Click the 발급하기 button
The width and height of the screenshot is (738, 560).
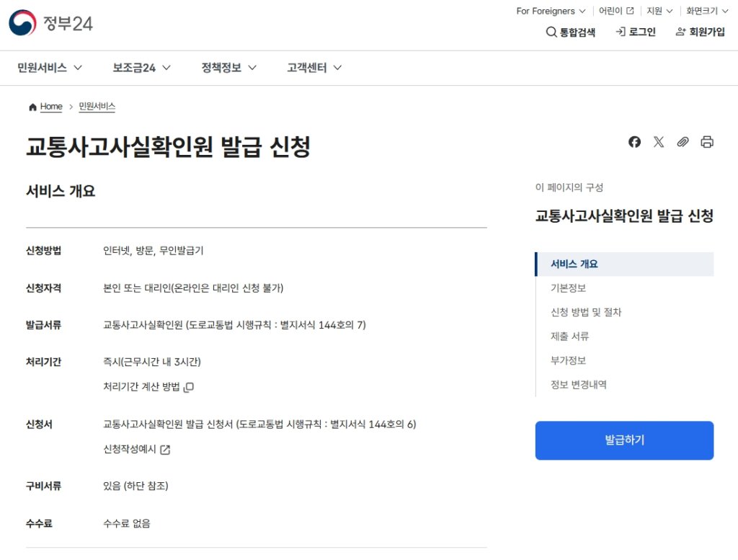[624, 440]
